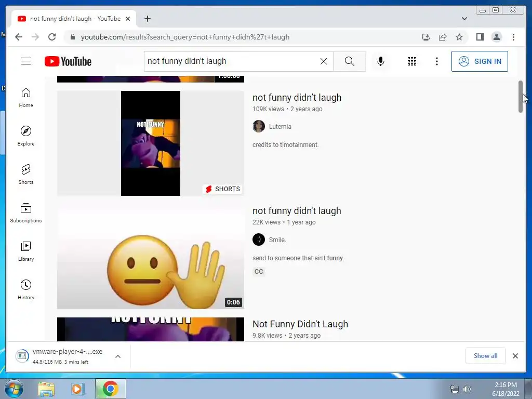Open the Windows Start menu

tap(14, 389)
